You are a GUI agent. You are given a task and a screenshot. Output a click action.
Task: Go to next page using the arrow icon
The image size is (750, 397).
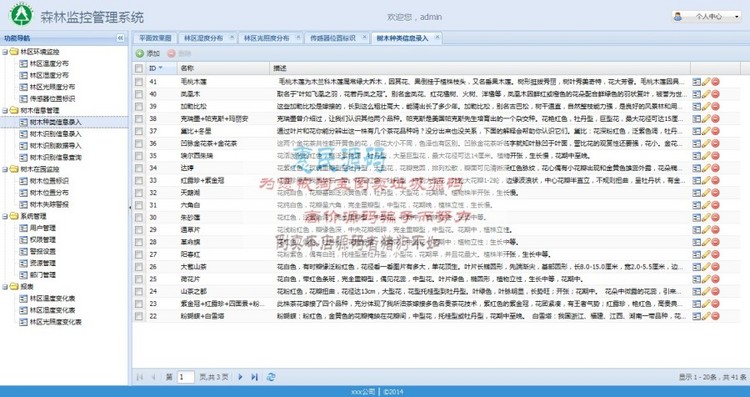pos(240,377)
